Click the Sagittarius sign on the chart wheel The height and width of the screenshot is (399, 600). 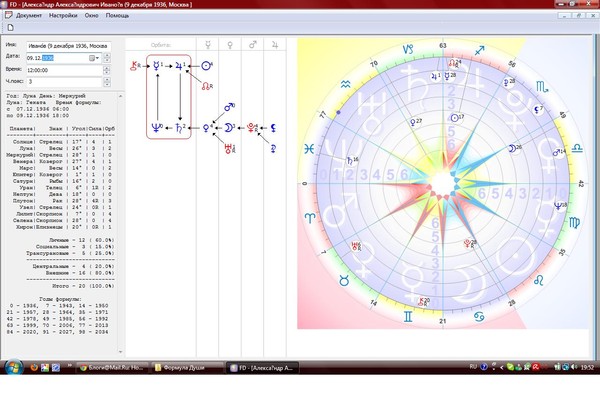pos(479,50)
